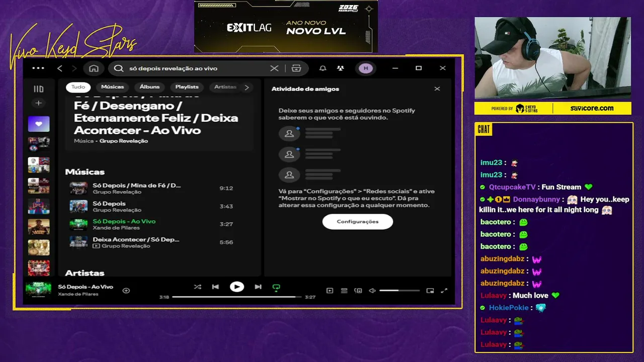
Task: Click cover art of 9:12 song
Action: click(78, 188)
